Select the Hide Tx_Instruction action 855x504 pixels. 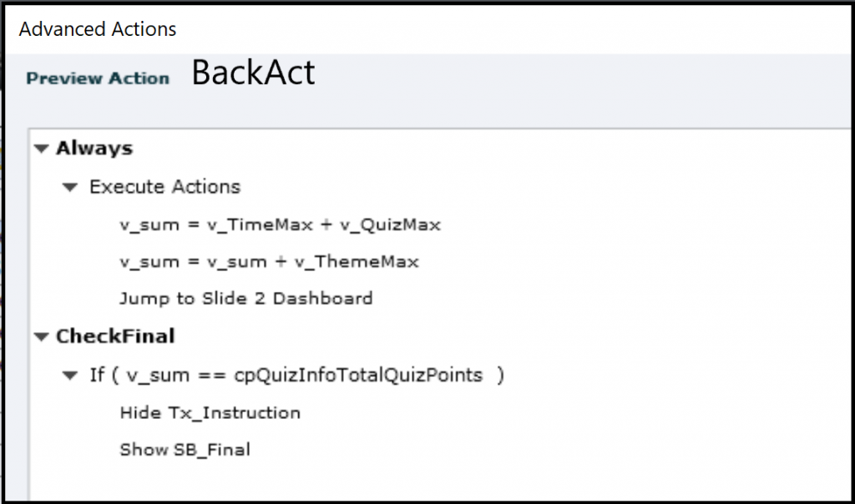click(210, 412)
